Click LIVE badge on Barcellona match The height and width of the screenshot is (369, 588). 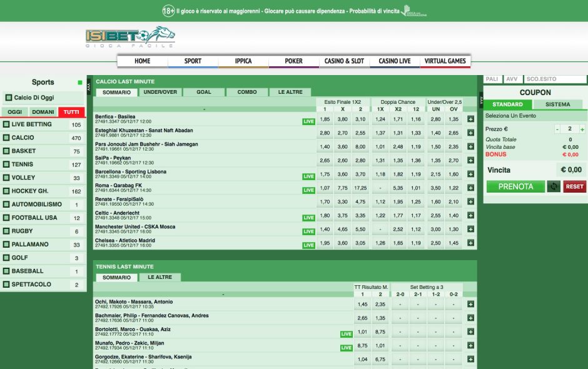pyautogui.click(x=308, y=176)
